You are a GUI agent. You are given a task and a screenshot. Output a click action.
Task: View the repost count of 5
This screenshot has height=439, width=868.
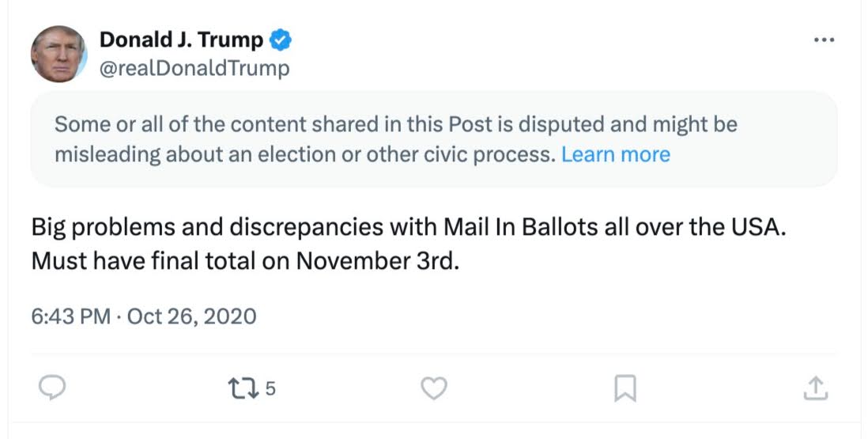[x=270, y=388]
